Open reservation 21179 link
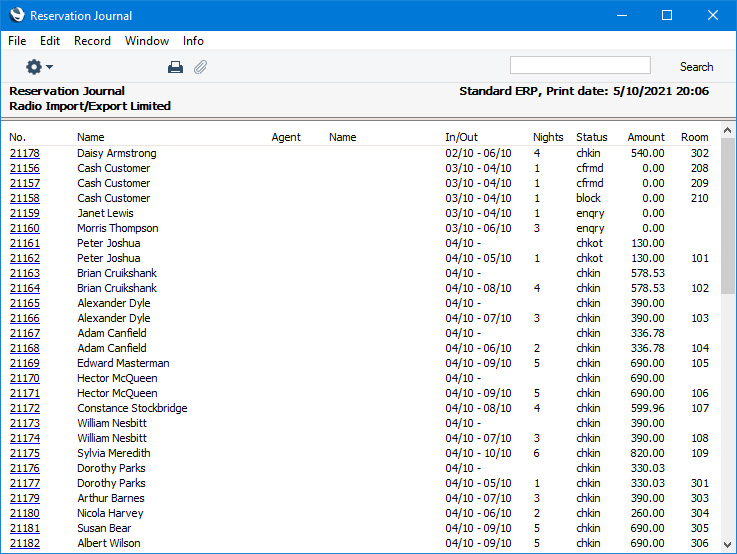The width and height of the screenshot is (737, 554). pyautogui.click(x=25, y=498)
